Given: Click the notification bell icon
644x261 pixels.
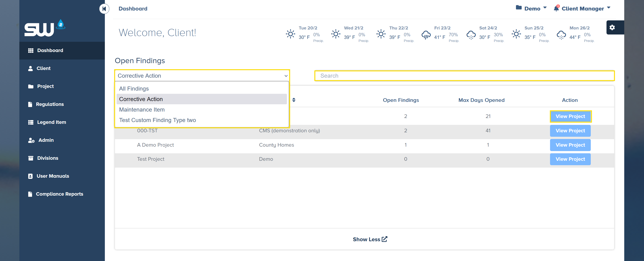Looking at the screenshot, I should coord(556,9).
